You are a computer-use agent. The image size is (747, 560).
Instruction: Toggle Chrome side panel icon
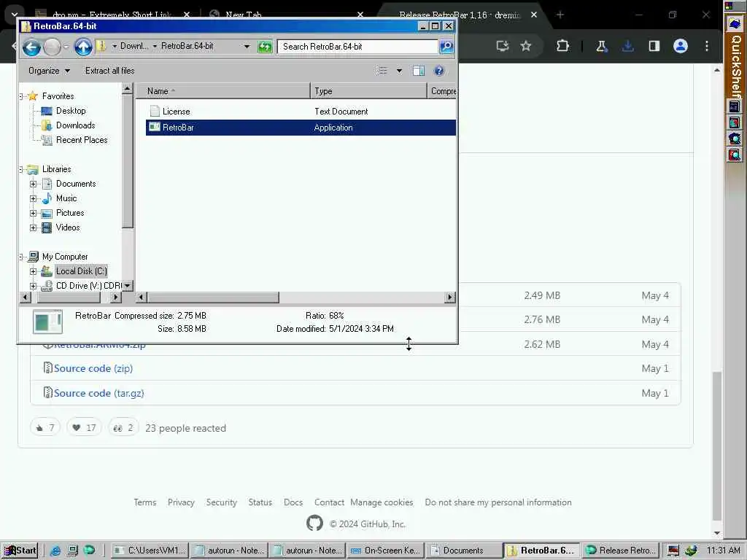(x=654, y=46)
